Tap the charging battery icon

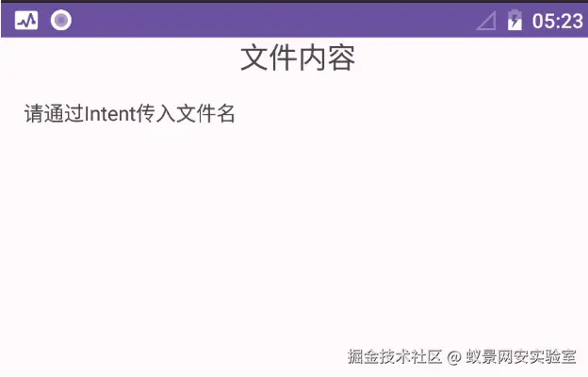coord(514,20)
